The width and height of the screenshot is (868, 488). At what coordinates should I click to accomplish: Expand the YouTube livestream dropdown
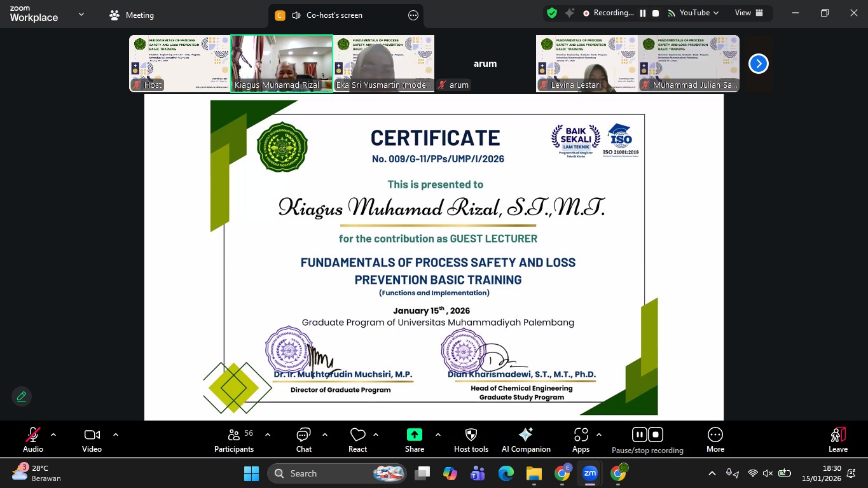[x=698, y=13]
